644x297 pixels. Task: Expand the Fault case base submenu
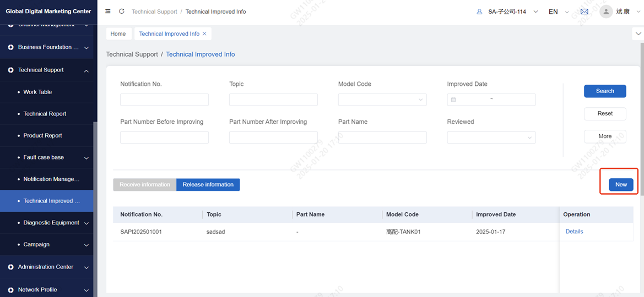click(x=86, y=158)
